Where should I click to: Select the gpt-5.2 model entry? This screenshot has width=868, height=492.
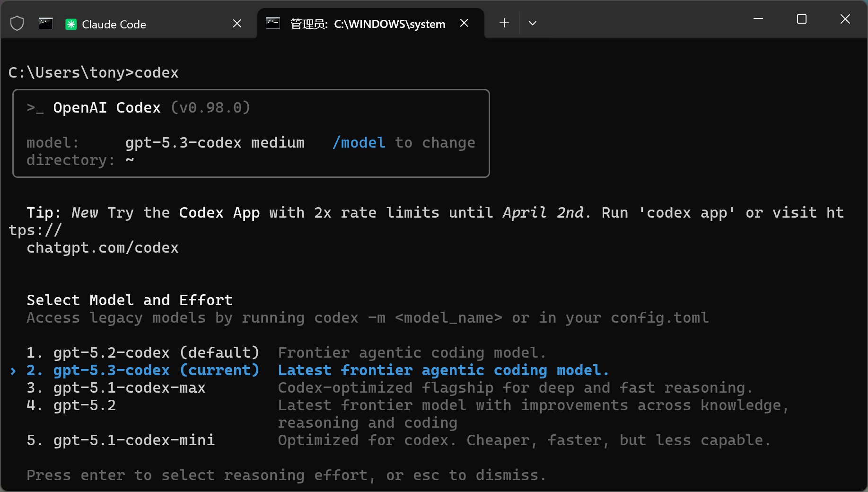pyautogui.click(x=84, y=405)
